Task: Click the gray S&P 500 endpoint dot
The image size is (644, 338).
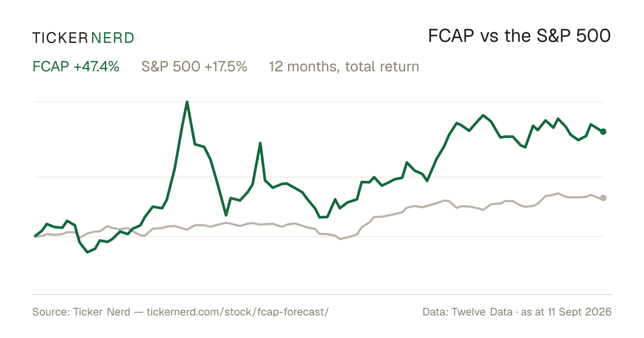Action: tap(603, 198)
